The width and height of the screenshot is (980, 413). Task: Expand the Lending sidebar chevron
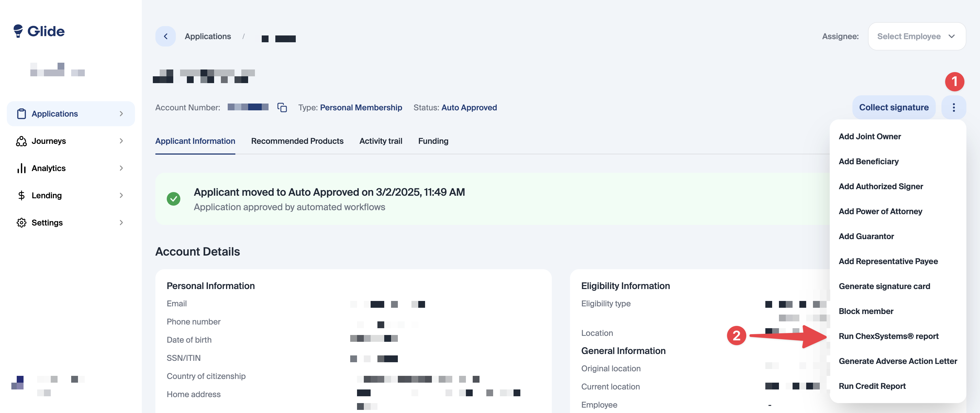pyautogui.click(x=121, y=195)
